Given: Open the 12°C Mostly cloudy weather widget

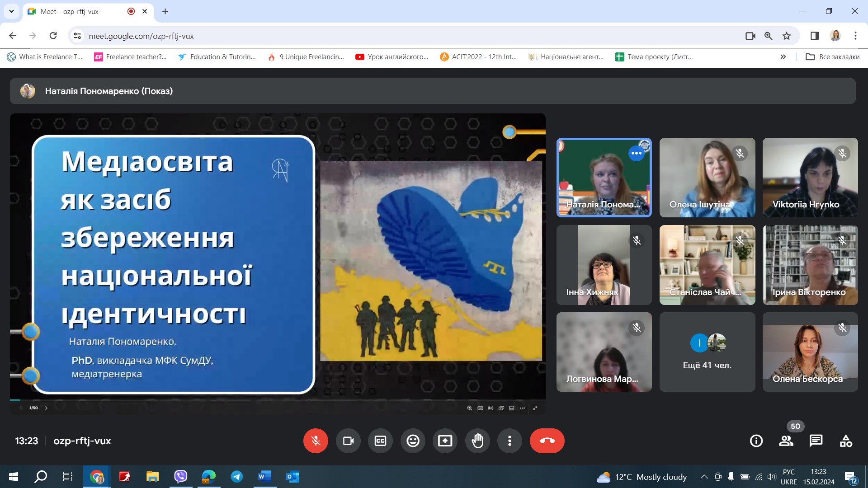Looking at the screenshot, I should point(642,477).
